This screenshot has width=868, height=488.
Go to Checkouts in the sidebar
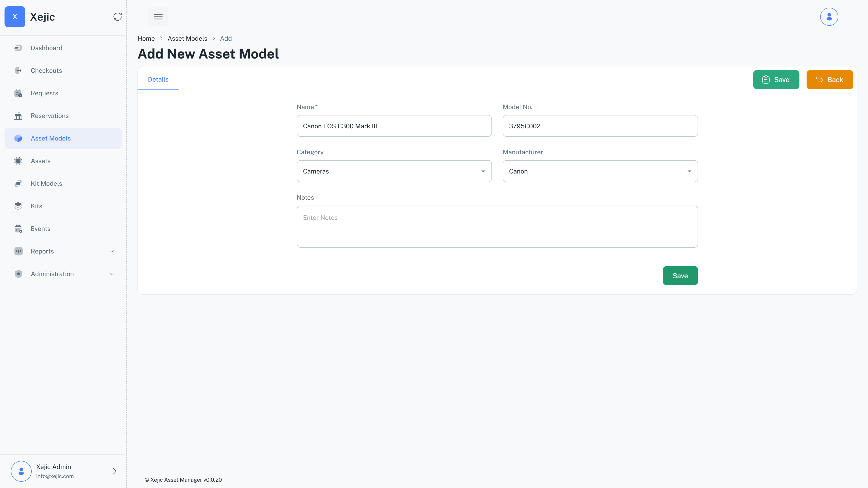63,70
